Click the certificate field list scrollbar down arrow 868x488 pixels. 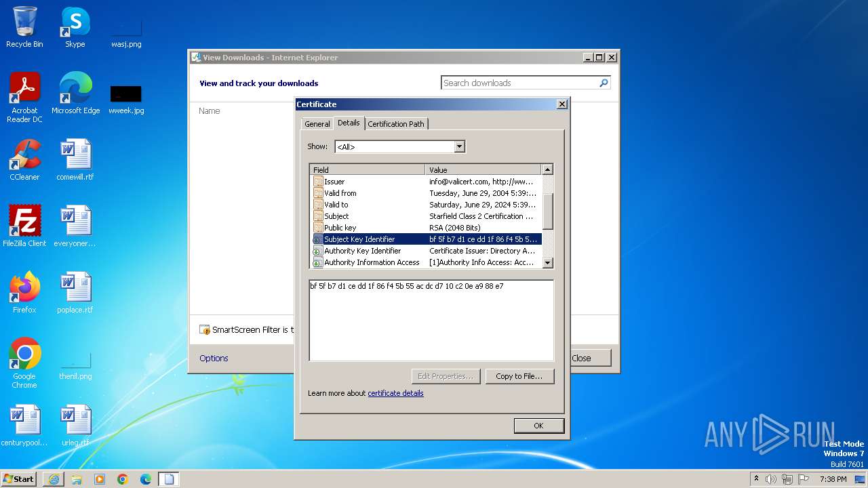tap(548, 263)
